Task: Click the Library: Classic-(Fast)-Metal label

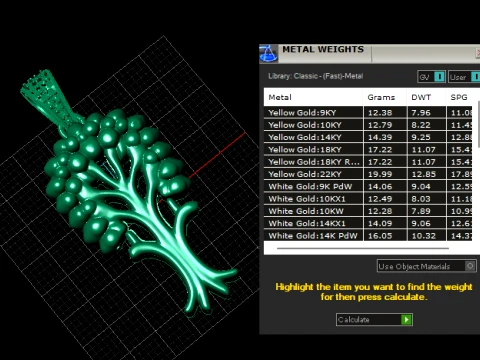Action: tap(315, 76)
